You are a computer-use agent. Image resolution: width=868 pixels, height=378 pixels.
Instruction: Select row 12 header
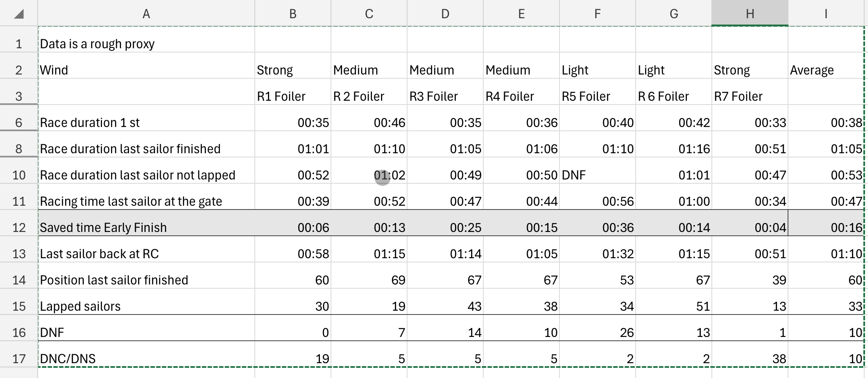[19, 228]
